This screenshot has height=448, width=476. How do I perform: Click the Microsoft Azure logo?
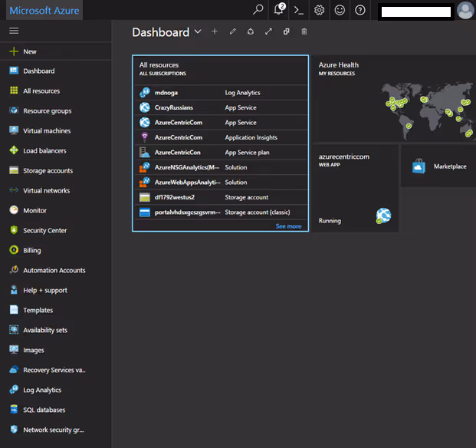point(44,10)
